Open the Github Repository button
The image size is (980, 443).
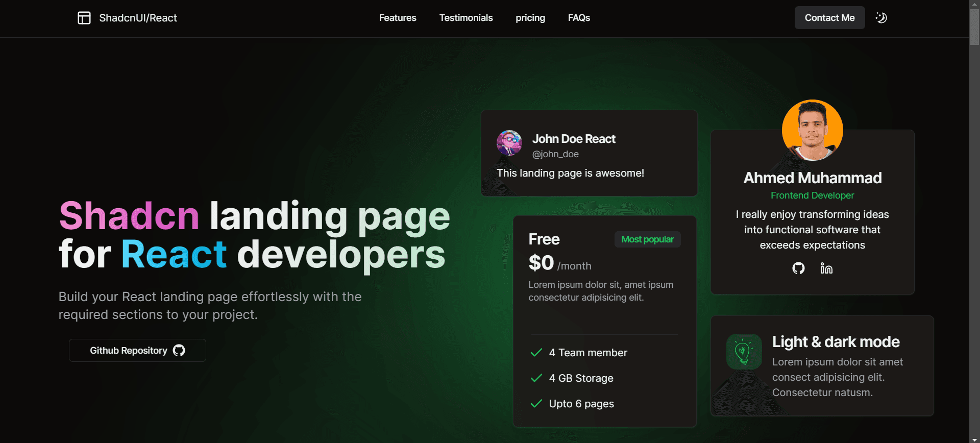[137, 351]
